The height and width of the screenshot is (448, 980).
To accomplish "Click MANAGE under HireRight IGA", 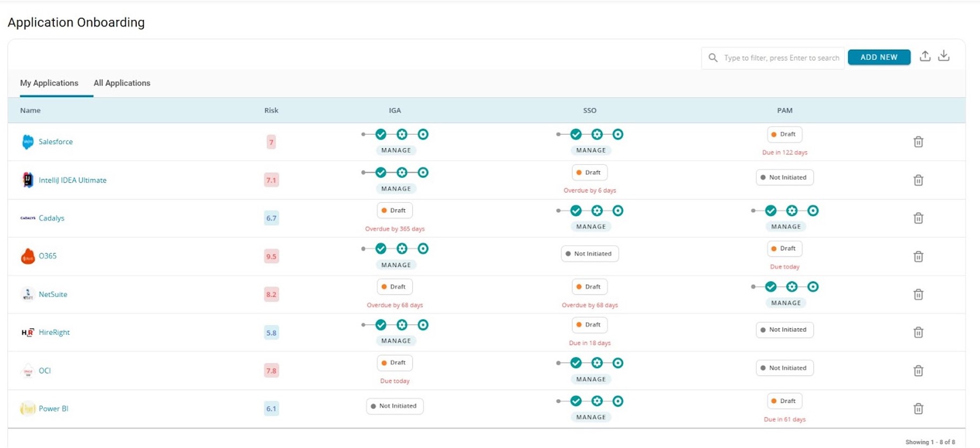I will [396, 341].
